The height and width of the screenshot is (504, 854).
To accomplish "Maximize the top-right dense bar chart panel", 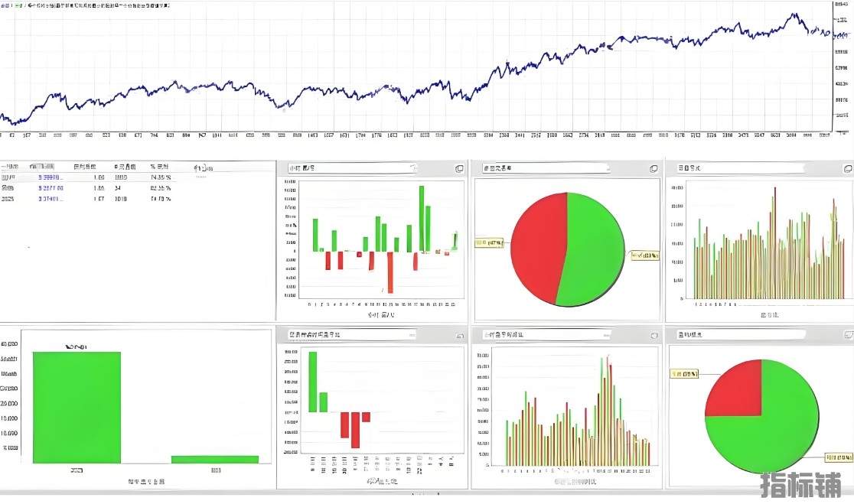I will (x=846, y=167).
